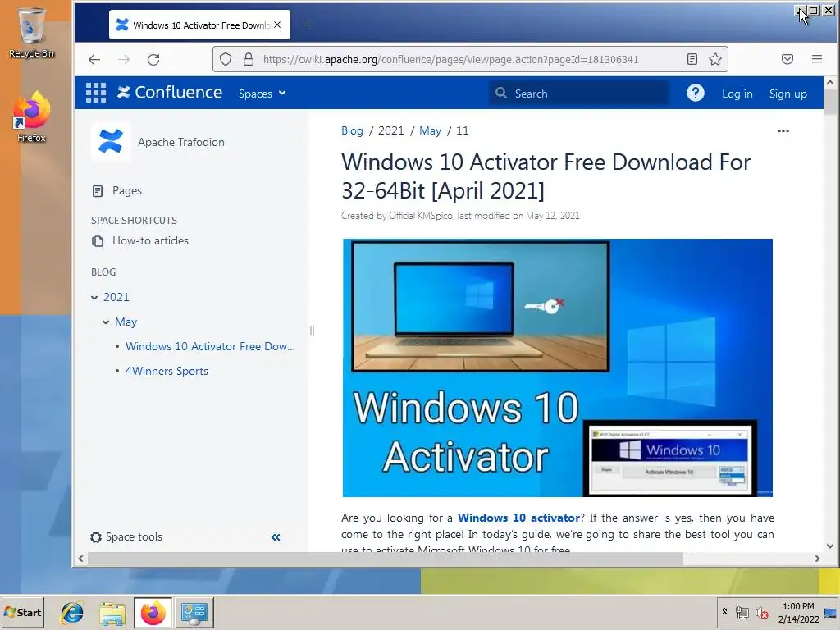Bookmark this page with the star icon
This screenshot has width=840, height=630.
point(715,59)
